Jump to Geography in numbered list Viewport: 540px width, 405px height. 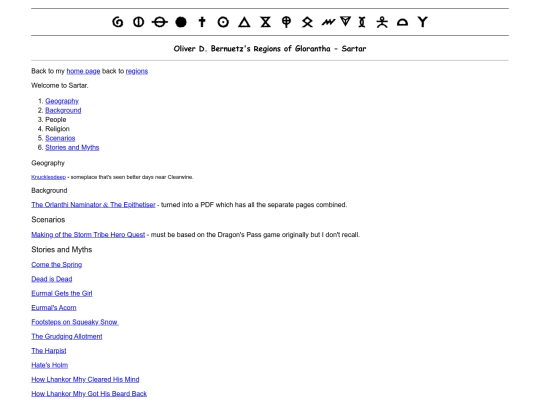[62, 101]
